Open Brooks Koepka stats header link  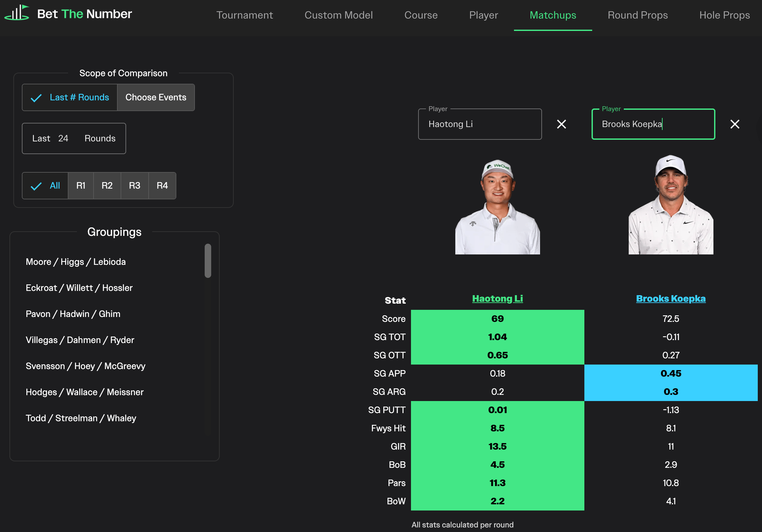tap(670, 298)
